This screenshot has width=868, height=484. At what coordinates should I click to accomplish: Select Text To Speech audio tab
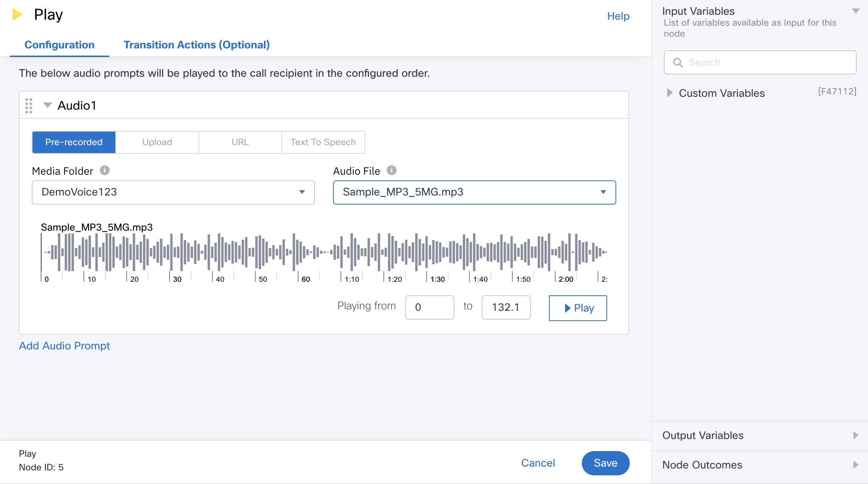(323, 142)
